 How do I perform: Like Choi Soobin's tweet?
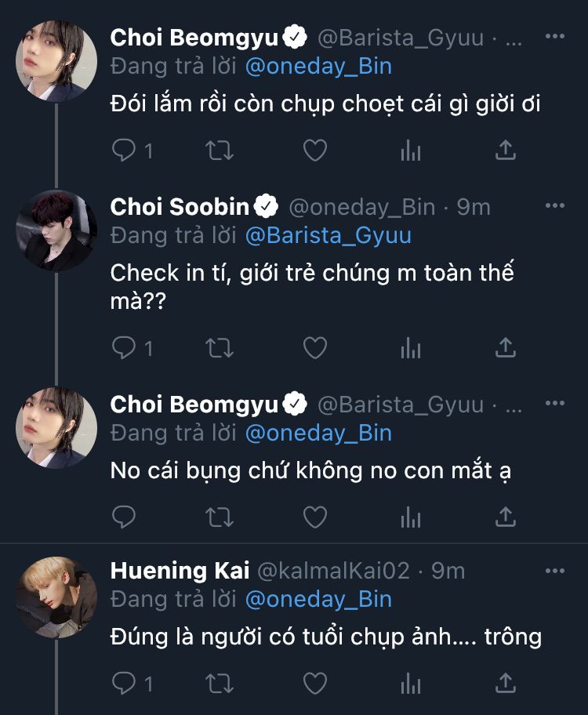(x=314, y=347)
